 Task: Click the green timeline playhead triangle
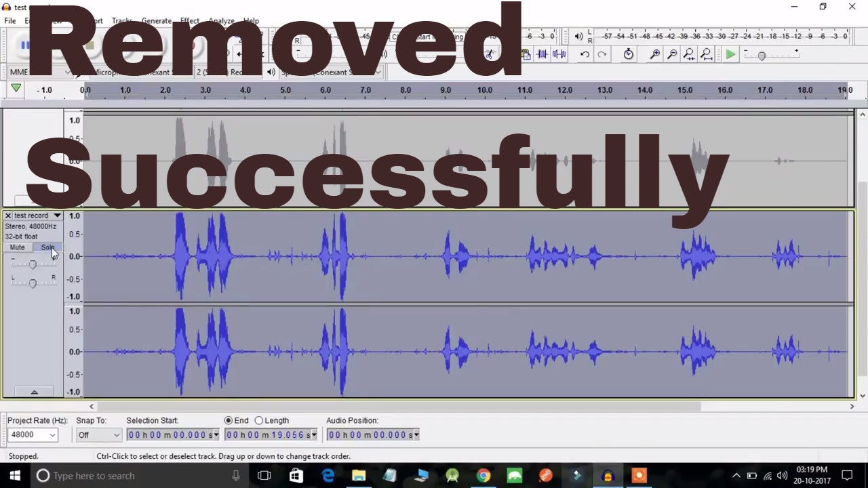point(16,89)
